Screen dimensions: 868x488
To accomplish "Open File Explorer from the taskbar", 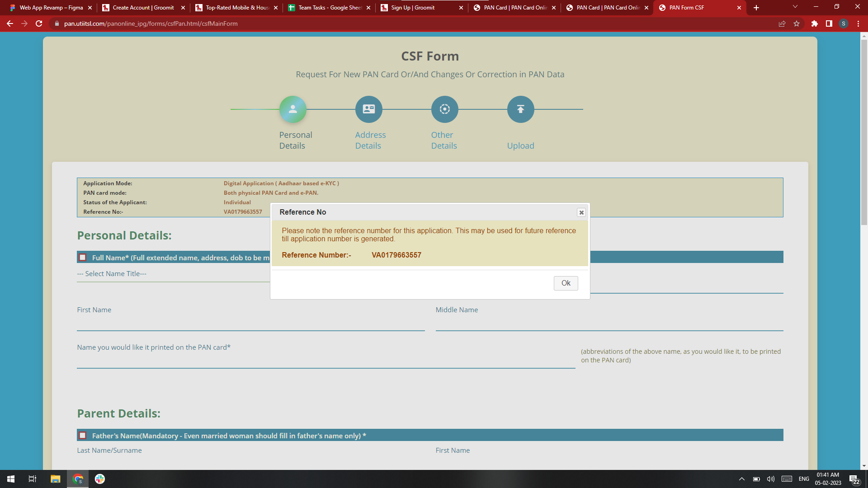I will (x=55, y=479).
